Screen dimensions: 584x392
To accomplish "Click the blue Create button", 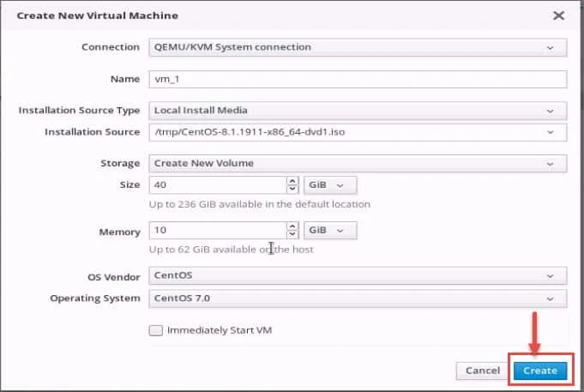I will (x=540, y=371).
